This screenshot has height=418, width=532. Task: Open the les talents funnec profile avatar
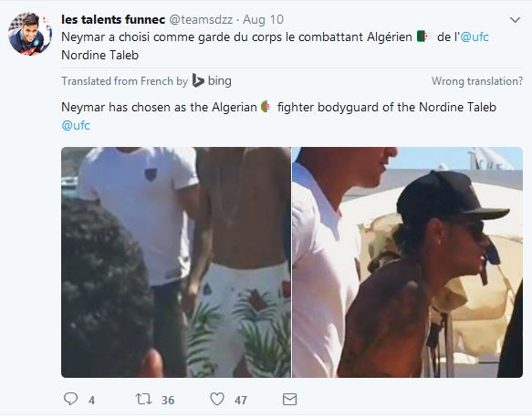pos(30,33)
